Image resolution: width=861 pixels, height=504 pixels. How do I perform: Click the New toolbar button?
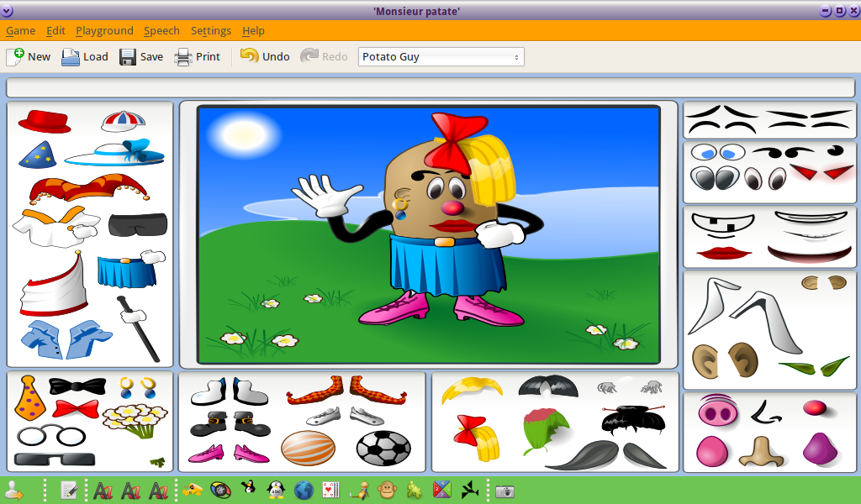pos(28,56)
